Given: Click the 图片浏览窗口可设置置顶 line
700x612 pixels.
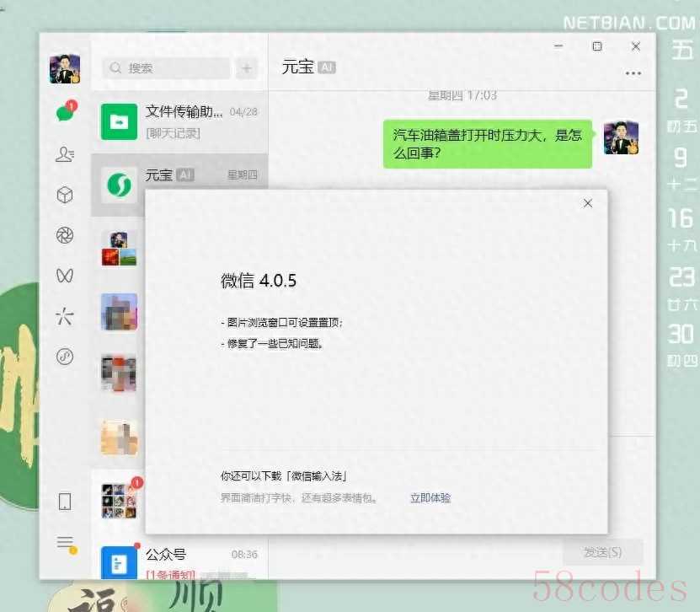Looking at the screenshot, I should pyautogui.click(x=282, y=323).
